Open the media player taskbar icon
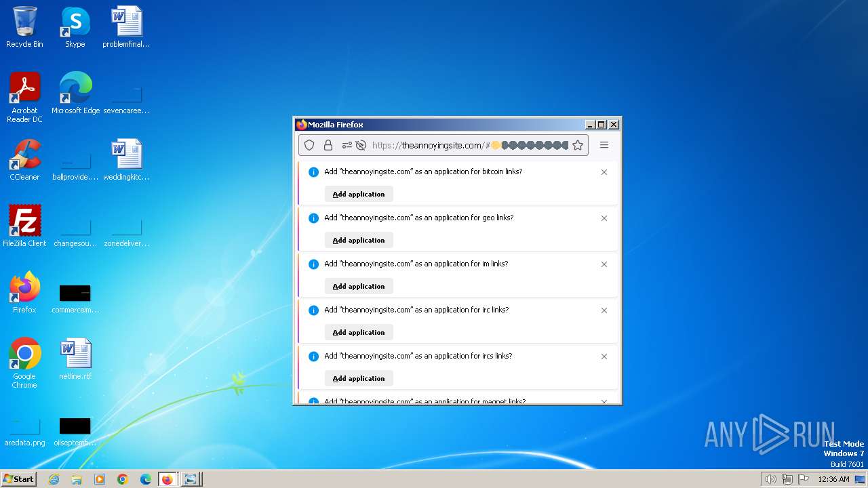 (100, 479)
